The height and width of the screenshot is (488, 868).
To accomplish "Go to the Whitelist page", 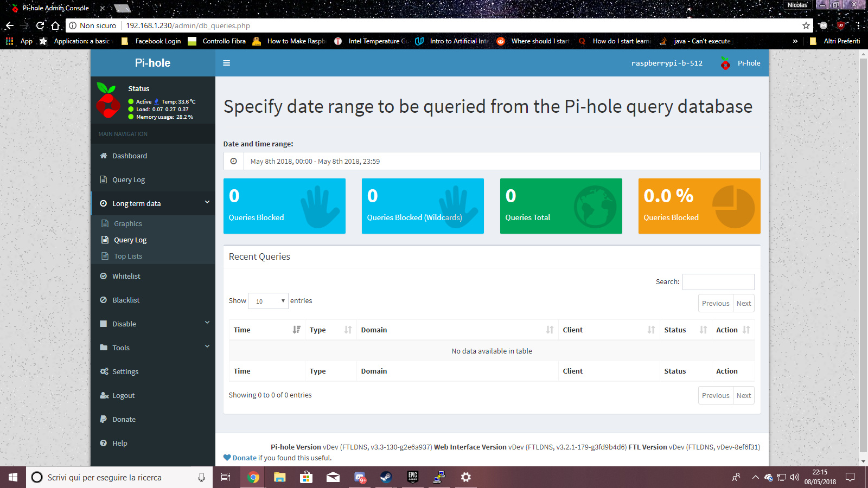I will pyautogui.click(x=153, y=276).
